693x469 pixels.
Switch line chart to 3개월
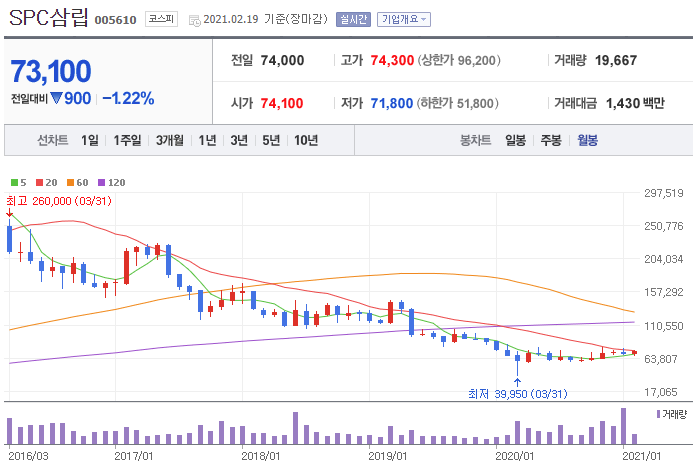[170, 141]
